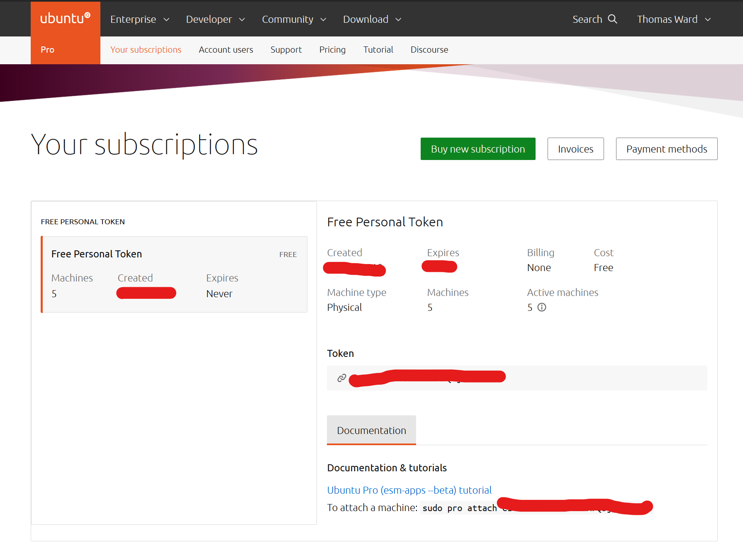The image size is (743, 560).
Task: Expand the Enterprise menu
Action: pos(140,19)
